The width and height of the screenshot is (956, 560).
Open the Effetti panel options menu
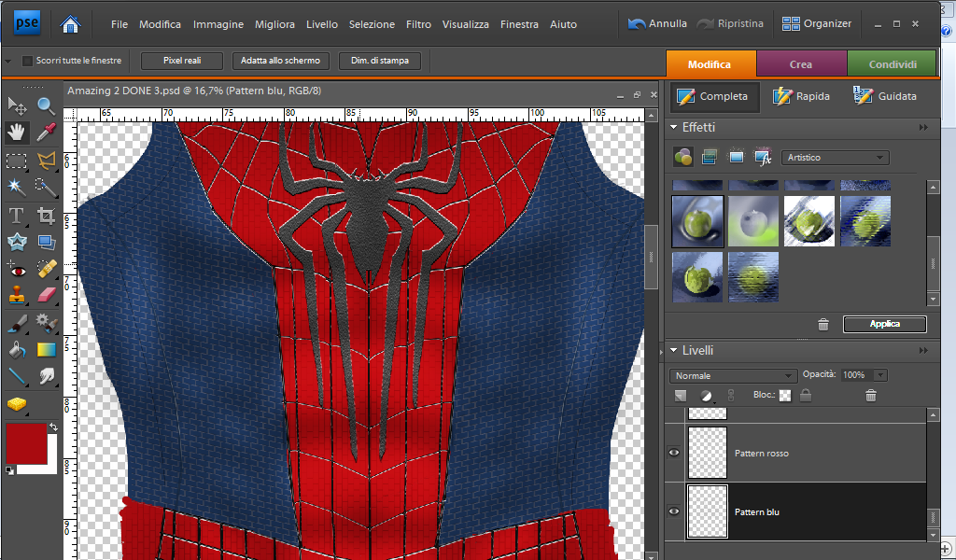pos(923,127)
